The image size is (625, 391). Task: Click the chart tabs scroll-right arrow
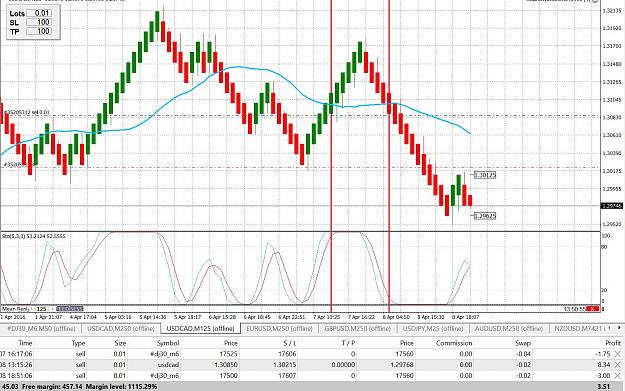(x=619, y=328)
